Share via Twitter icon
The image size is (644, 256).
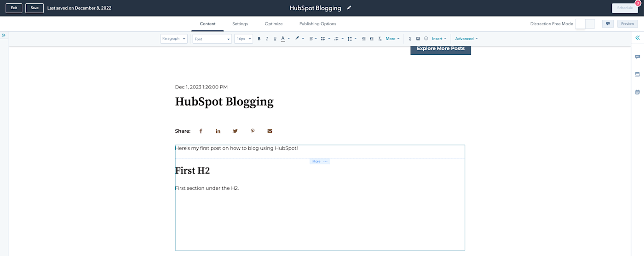pyautogui.click(x=235, y=131)
